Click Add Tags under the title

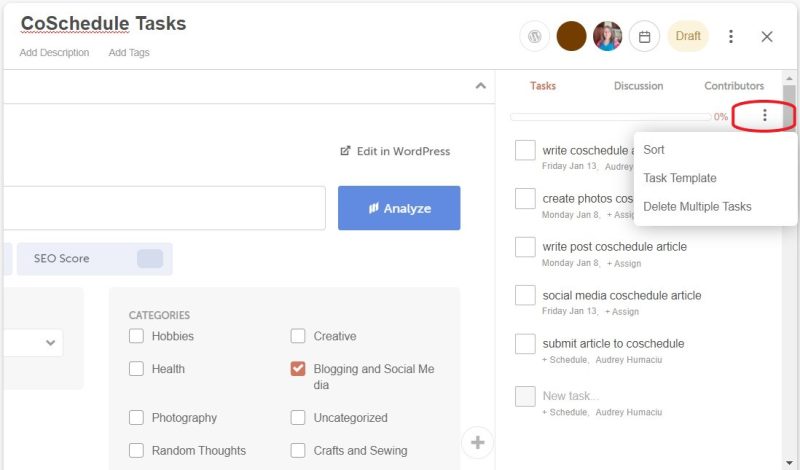tap(129, 53)
